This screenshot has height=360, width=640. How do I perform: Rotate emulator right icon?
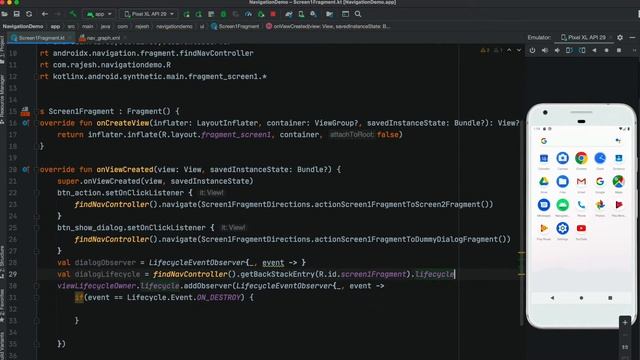coord(582,50)
